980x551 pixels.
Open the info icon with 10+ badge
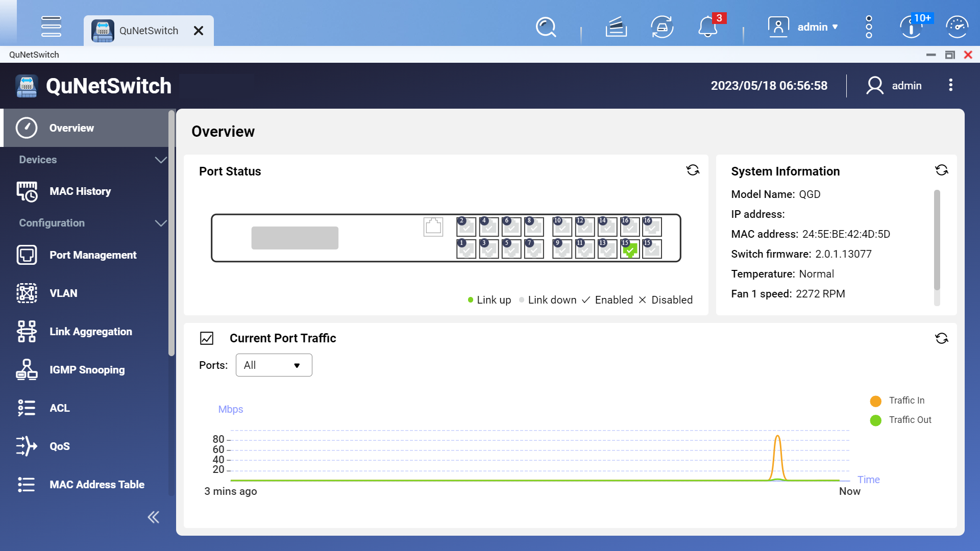coord(912,27)
